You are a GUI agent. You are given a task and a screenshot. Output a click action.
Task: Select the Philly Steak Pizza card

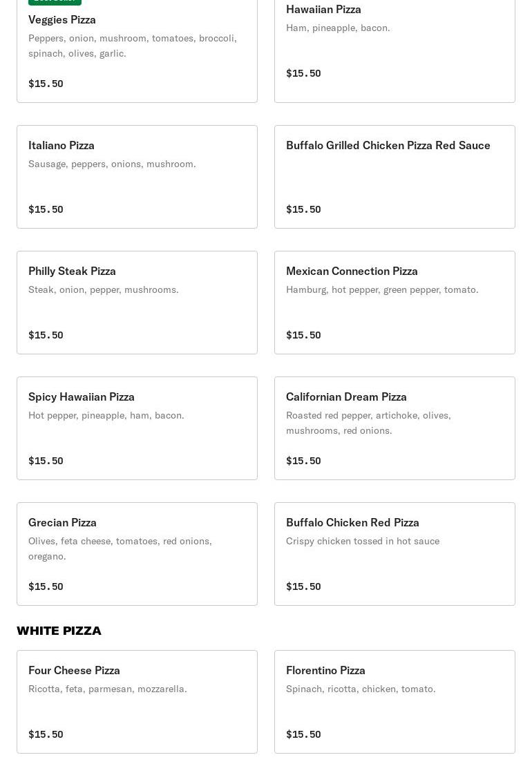pyautogui.click(x=137, y=303)
